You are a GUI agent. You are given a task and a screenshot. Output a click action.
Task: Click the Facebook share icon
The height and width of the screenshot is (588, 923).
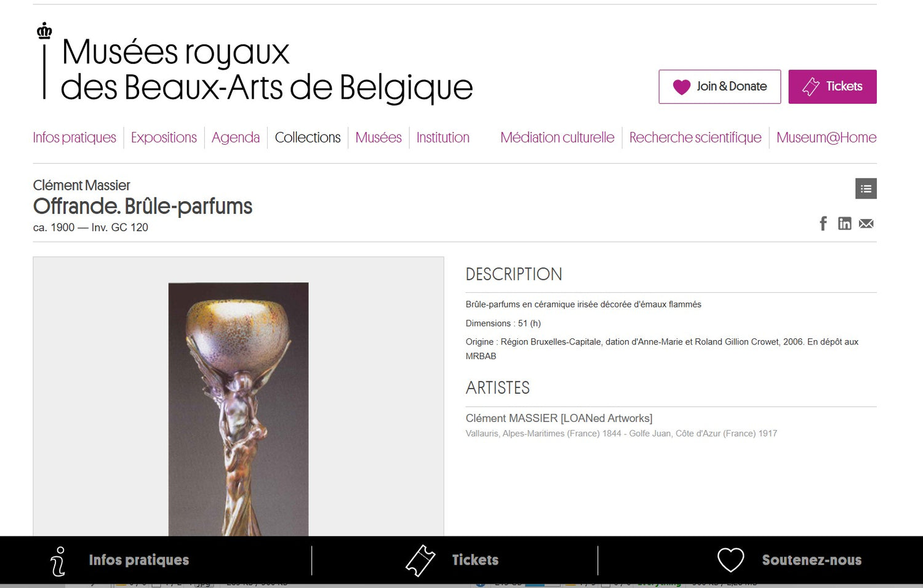tap(823, 223)
